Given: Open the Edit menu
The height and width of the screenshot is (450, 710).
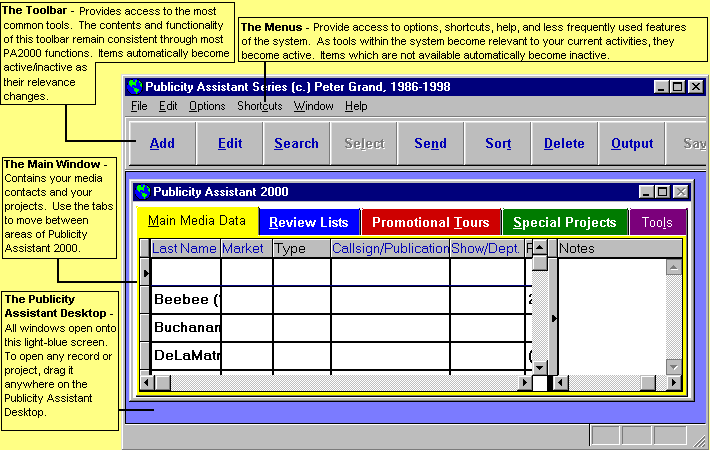Looking at the screenshot, I should (x=168, y=106).
